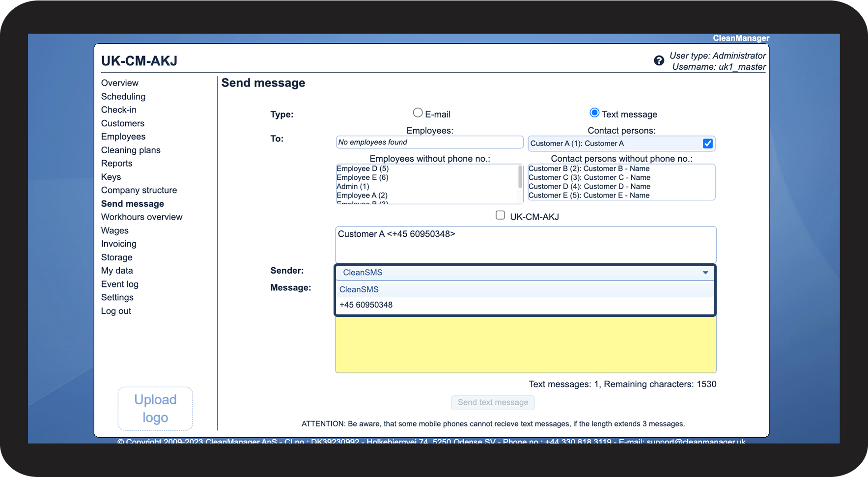Select Customer C (3) contact entry

589,178
